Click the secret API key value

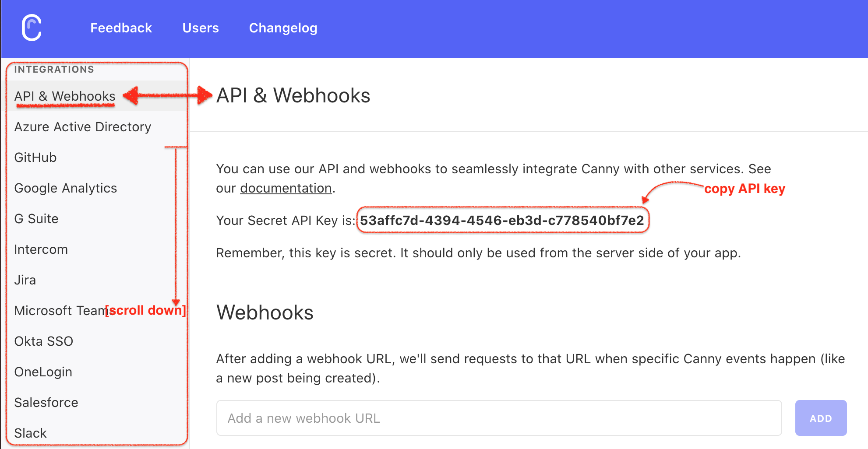[502, 220]
